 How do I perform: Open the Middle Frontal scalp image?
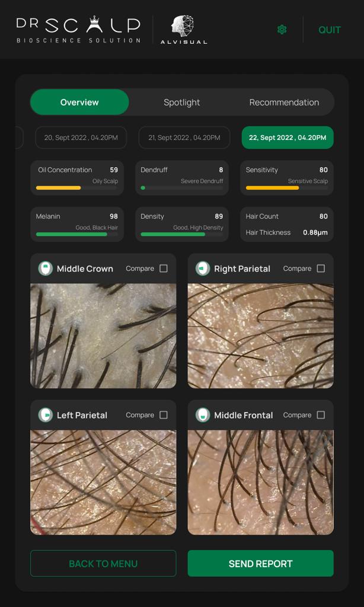261,483
